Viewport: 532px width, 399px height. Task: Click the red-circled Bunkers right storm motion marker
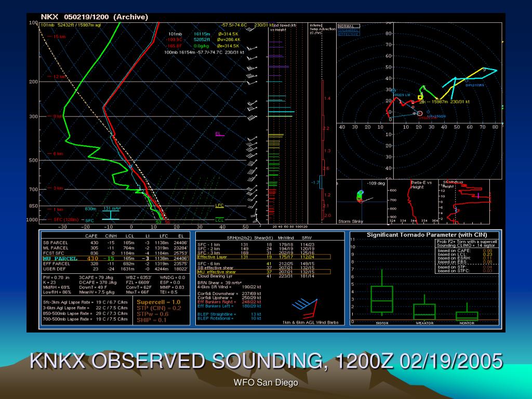coord(420,113)
